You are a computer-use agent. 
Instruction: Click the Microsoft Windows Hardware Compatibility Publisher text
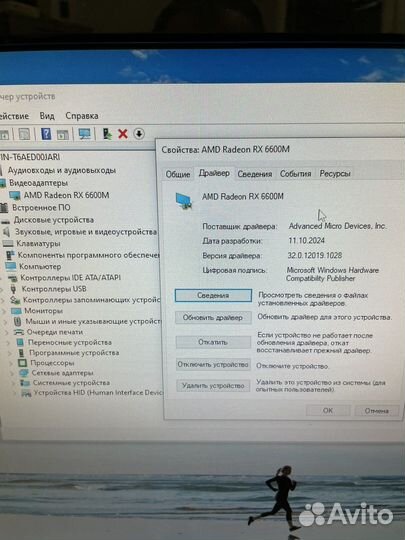332,274
